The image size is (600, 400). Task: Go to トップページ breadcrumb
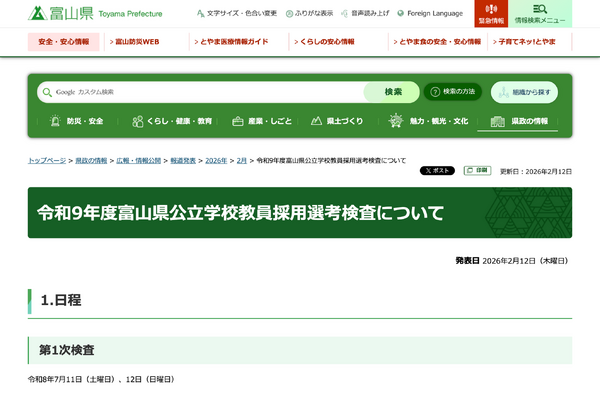[x=47, y=161]
